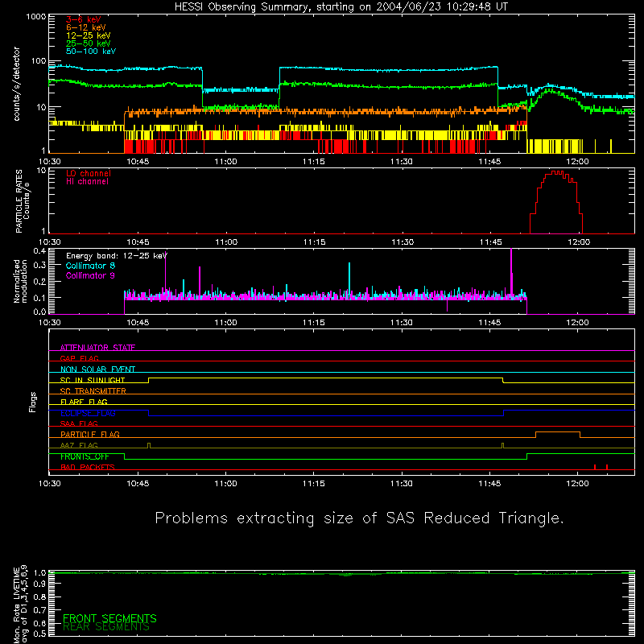Click the 'Energy band: 12-25 keV' label
This screenshot has height=644, width=644.
[116, 256]
